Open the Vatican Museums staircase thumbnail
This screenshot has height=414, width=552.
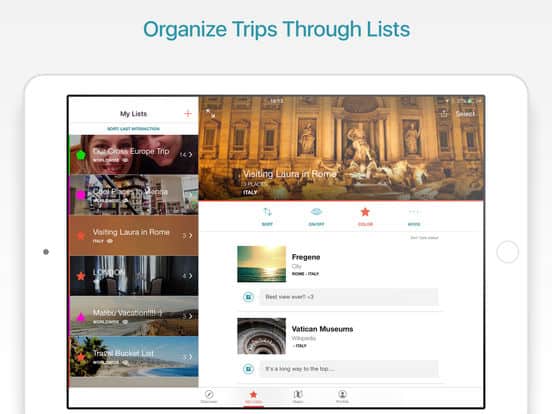coord(262,336)
